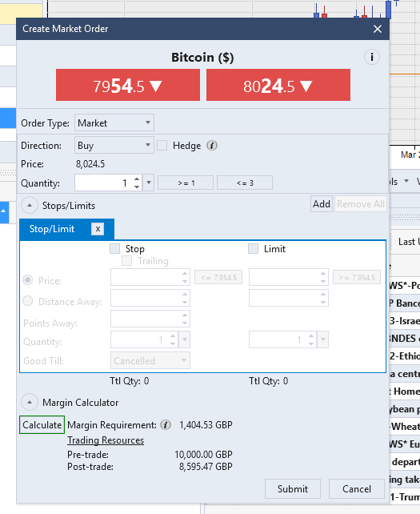Collapse the Margin Calculator section
Viewport: 420px width, 514px height.
coord(30,402)
